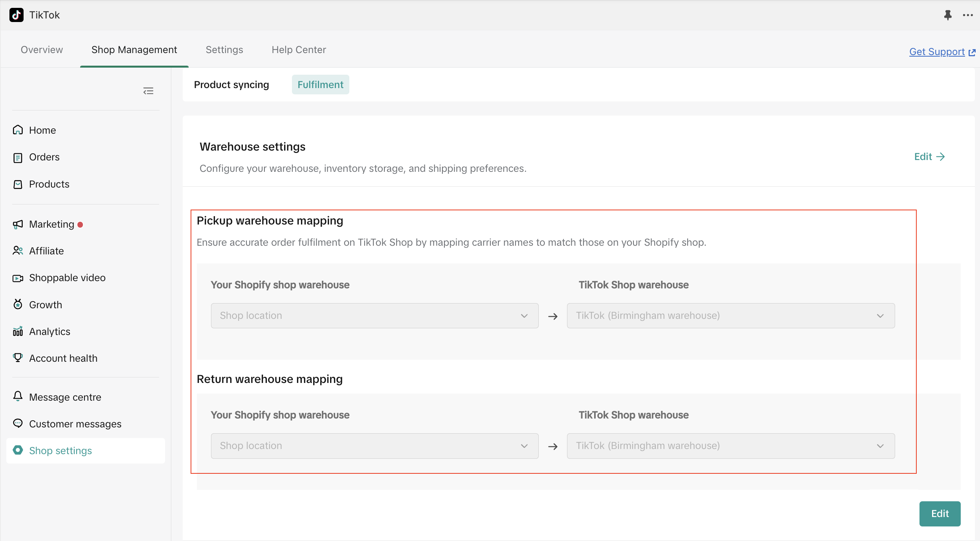Click the TikTok logo icon
Image resolution: width=980 pixels, height=541 pixels.
click(17, 15)
